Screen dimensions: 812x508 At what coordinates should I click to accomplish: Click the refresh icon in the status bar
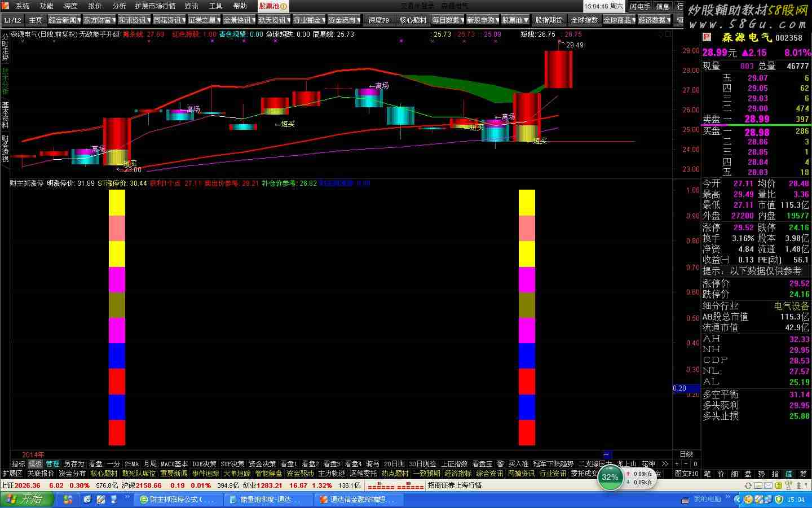click(x=748, y=485)
